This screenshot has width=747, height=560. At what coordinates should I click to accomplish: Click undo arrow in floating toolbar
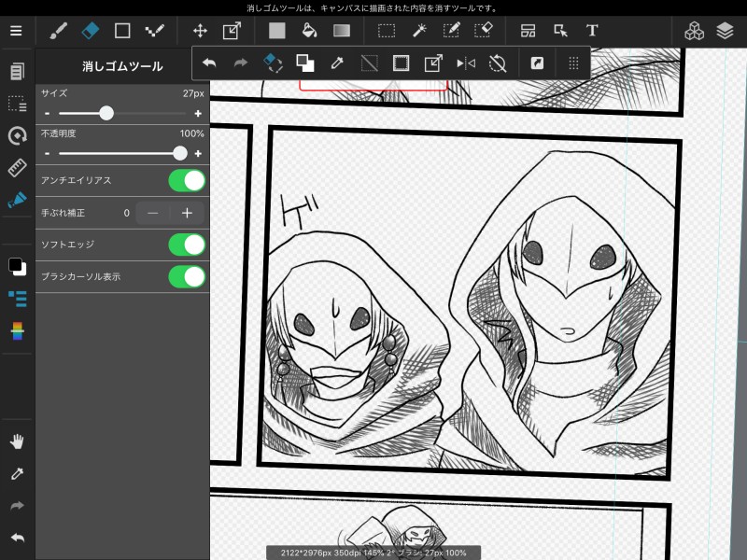pyautogui.click(x=209, y=63)
